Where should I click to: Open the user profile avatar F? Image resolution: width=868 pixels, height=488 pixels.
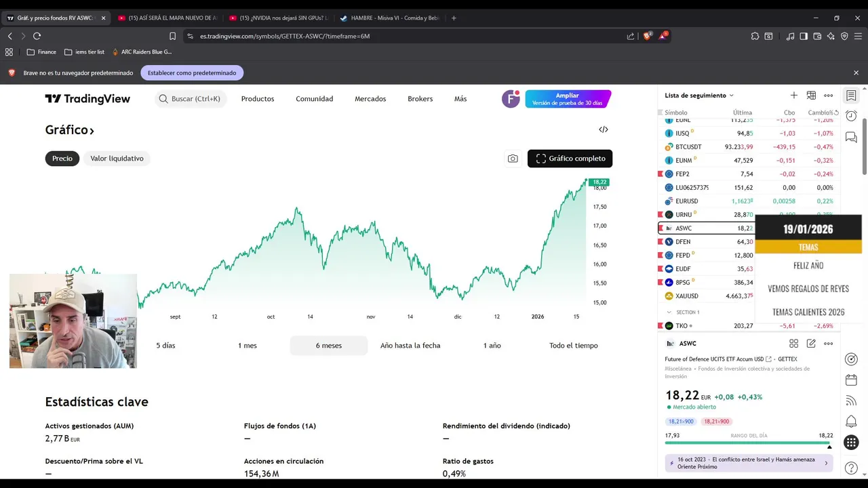point(511,99)
